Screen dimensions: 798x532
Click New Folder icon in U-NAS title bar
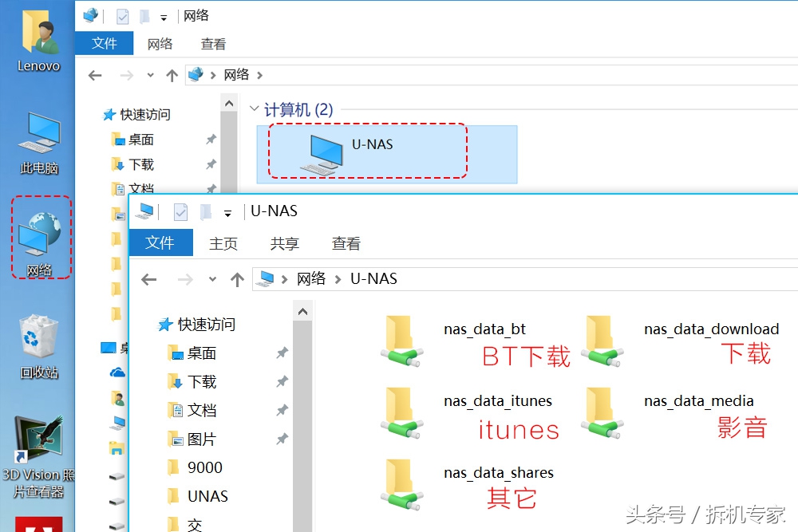point(206,211)
